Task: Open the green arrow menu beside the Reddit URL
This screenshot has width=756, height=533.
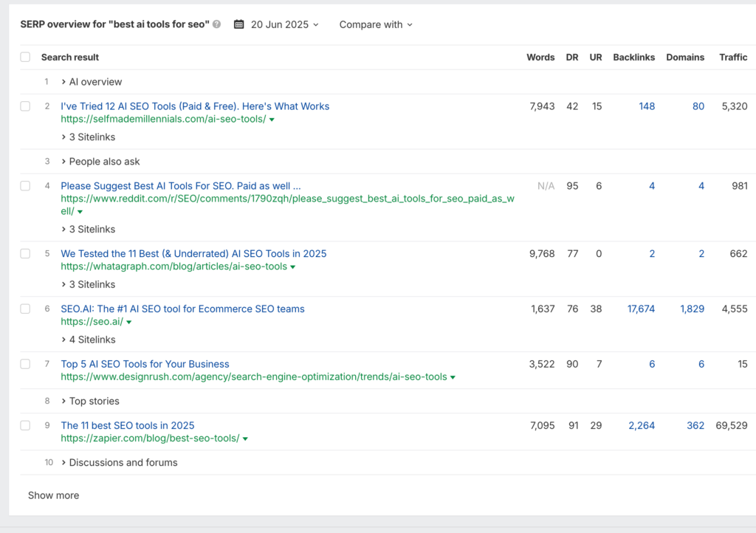Action: coord(80,212)
